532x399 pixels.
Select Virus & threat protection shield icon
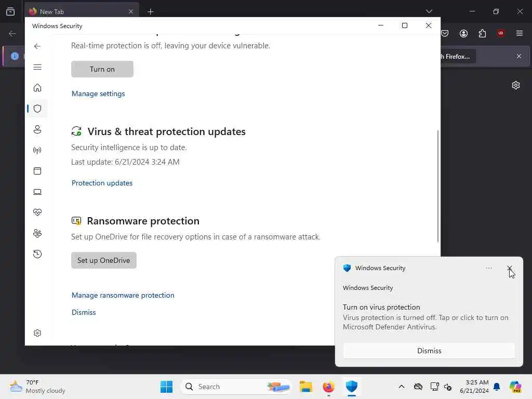tap(37, 109)
